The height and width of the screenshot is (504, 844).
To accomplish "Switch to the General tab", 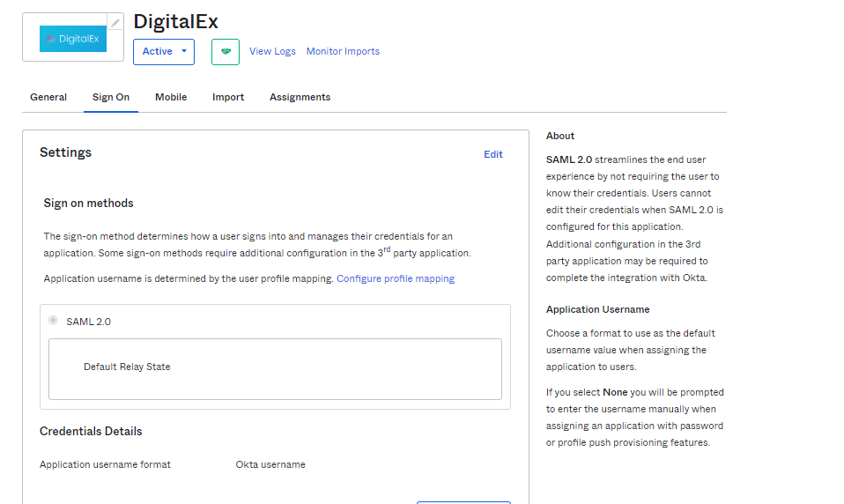I will [x=48, y=98].
